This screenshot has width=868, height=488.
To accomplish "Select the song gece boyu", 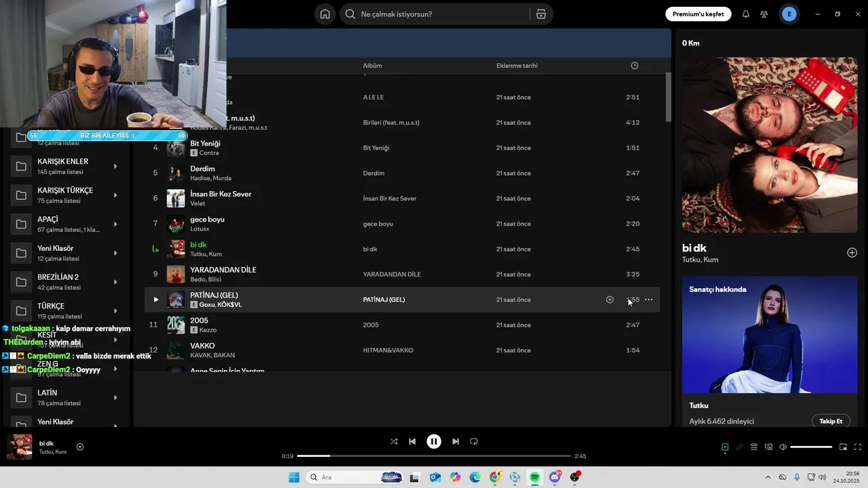I will [x=207, y=220].
